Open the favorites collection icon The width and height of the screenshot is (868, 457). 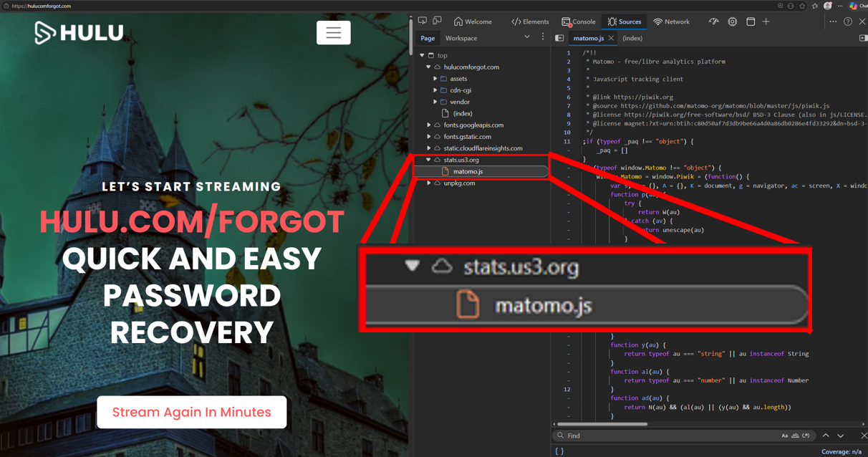[815, 6]
